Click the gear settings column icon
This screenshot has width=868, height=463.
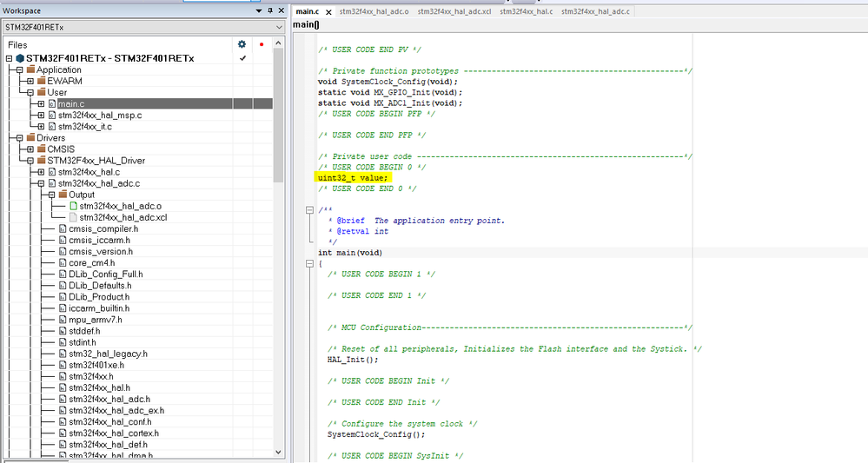pos(242,43)
